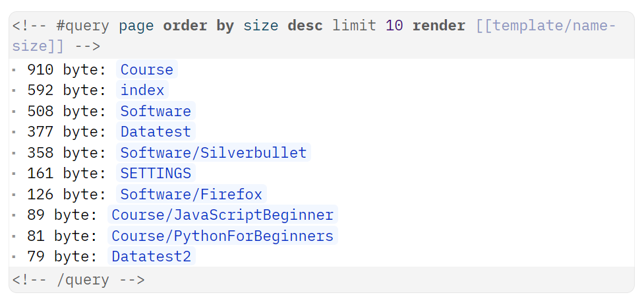Open the index page link
The height and width of the screenshot is (299, 644).
pos(142,90)
